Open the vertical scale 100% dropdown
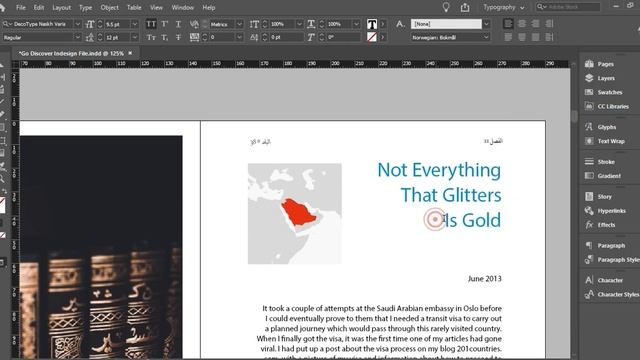The image size is (640, 360). (300, 24)
